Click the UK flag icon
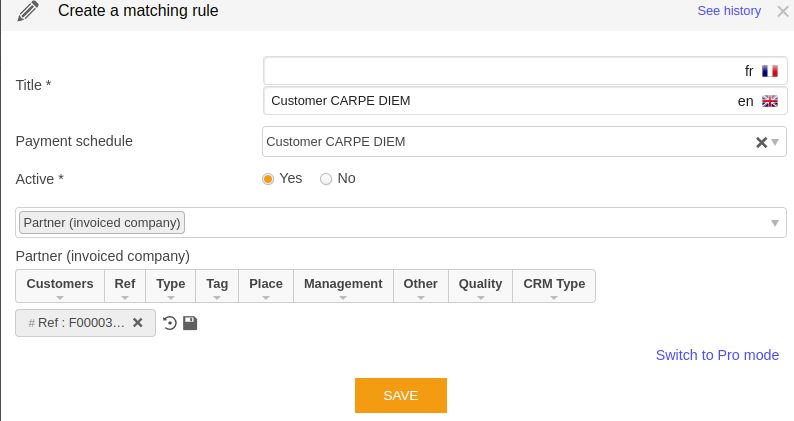This screenshot has width=794, height=421. 769,101
